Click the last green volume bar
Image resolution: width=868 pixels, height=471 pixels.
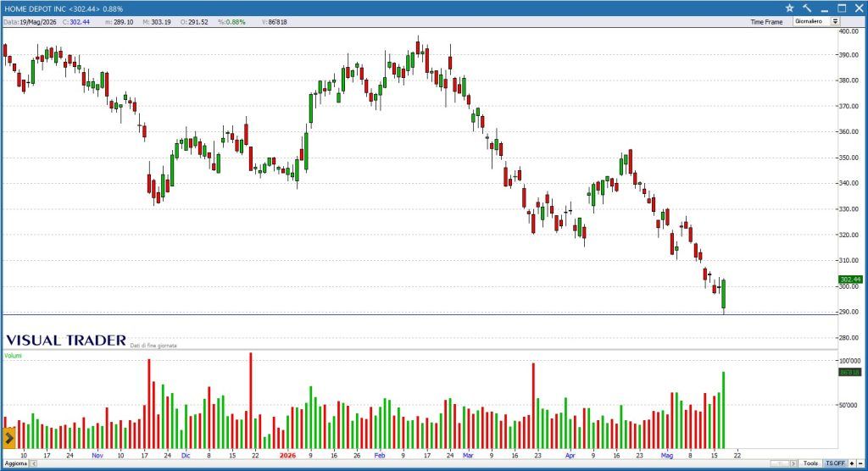pyautogui.click(x=723, y=410)
